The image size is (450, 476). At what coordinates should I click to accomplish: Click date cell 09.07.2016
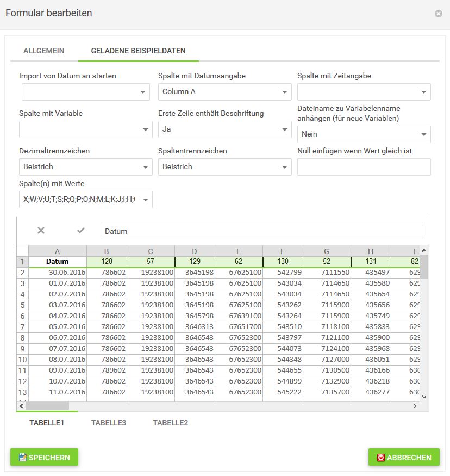57,370
